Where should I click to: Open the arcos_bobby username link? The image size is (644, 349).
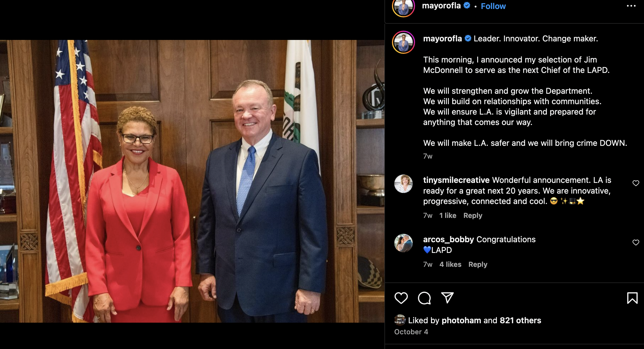(x=448, y=239)
